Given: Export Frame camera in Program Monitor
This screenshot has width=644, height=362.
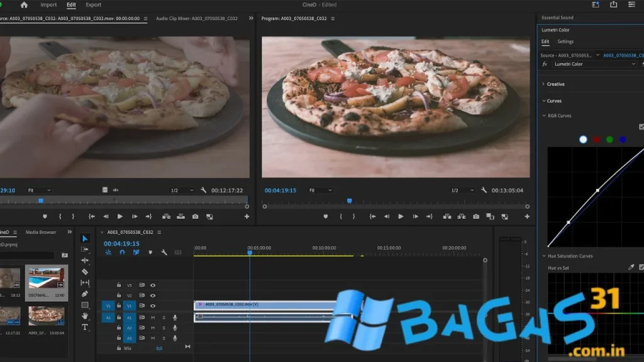Looking at the screenshot, I should click(475, 217).
